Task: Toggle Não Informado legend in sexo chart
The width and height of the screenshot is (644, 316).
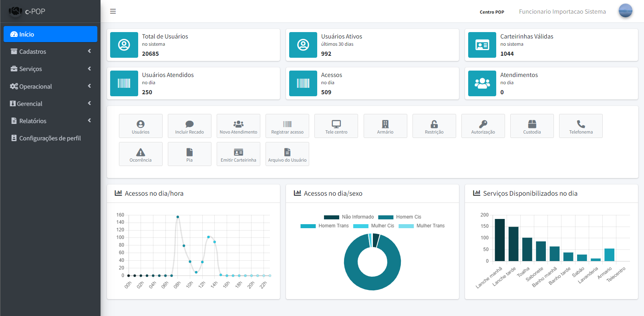Action: click(348, 217)
